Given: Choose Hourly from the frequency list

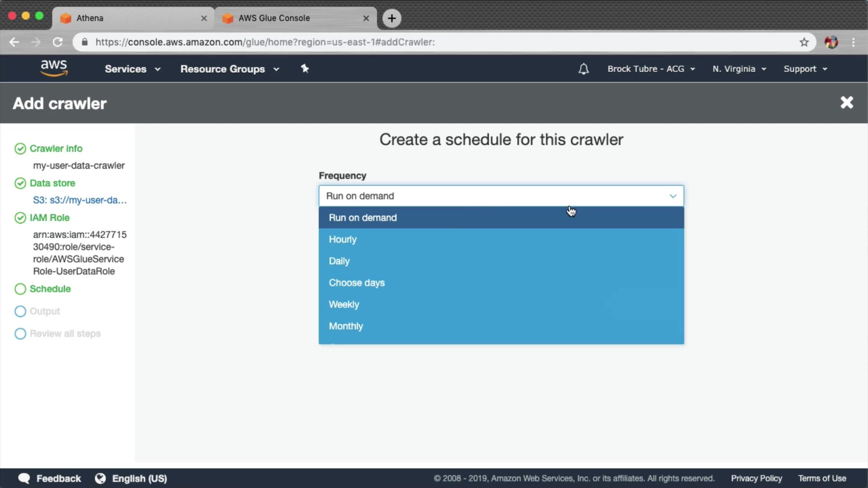Looking at the screenshot, I should (343, 239).
